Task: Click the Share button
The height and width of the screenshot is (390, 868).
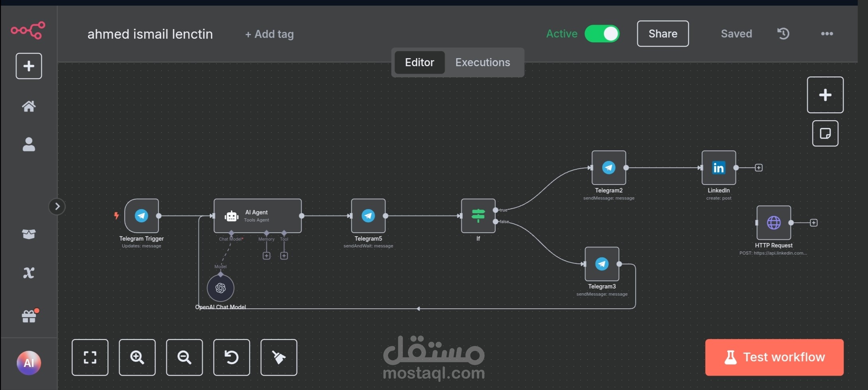Action: pos(663,33)
